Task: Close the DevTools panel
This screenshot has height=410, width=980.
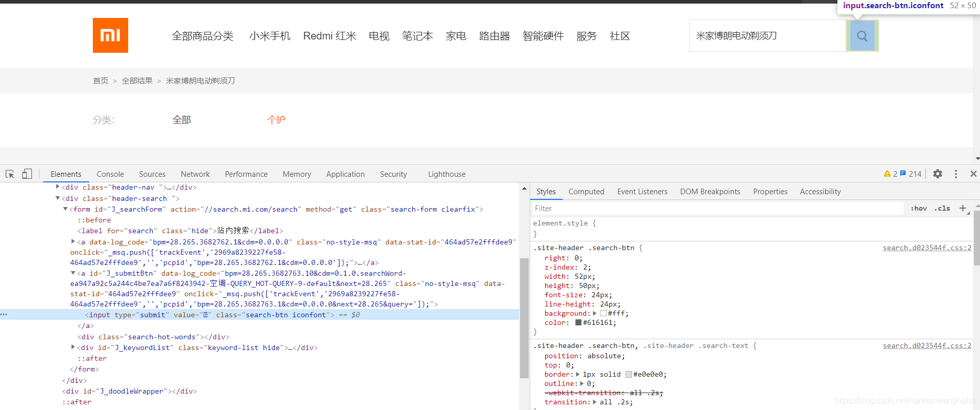Action: click(973, 174)
